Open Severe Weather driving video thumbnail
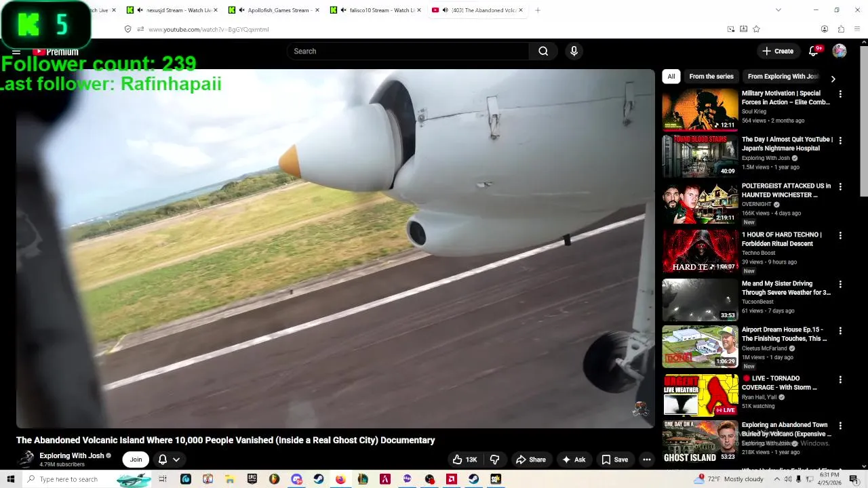868x488 pixels. click(x=700, y=300)
